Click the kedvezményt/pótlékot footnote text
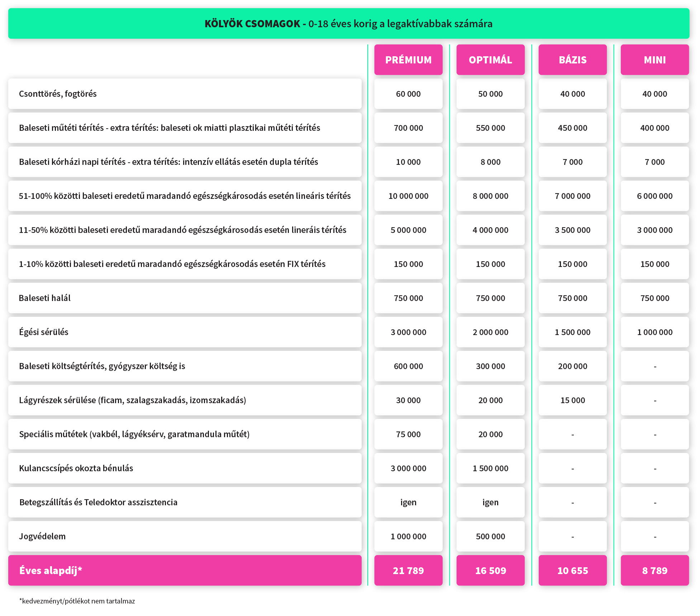This screenshot has height=616, width=700. (77, 601)
